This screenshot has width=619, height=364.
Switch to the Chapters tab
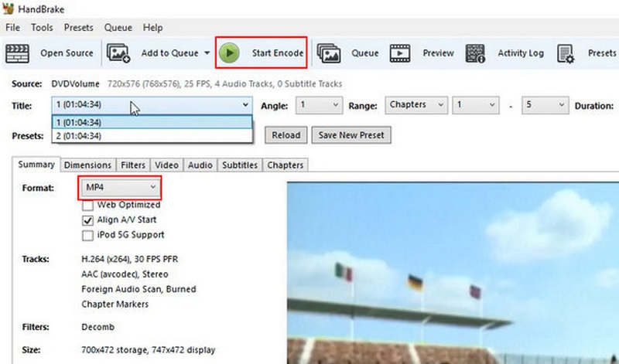pos(286,165)
